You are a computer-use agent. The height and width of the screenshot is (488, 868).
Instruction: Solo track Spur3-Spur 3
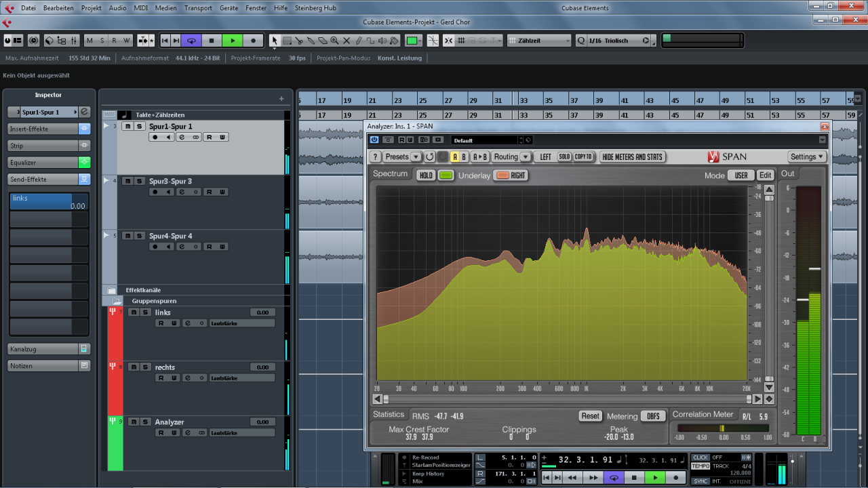(139, 181)
